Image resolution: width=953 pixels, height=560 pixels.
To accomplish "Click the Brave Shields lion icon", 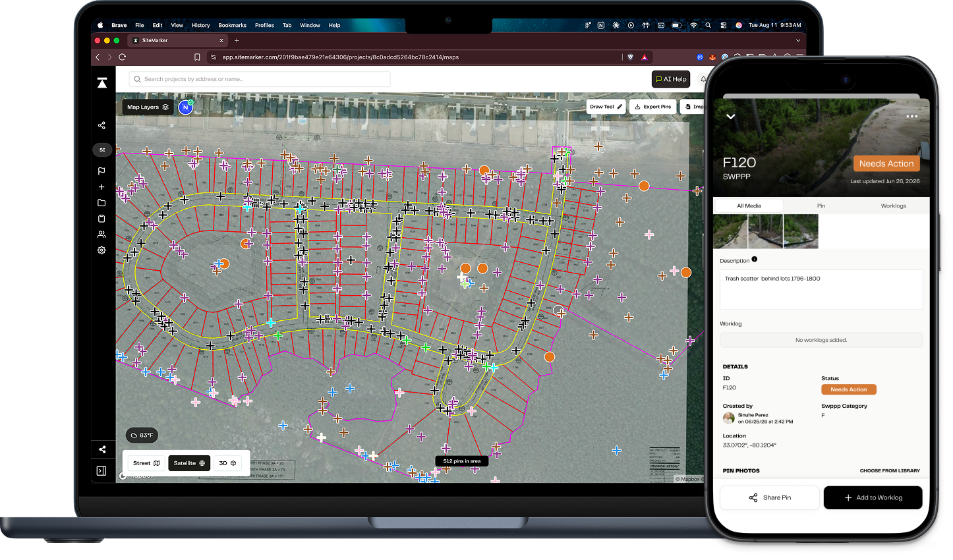I will (x=630, y=57).
